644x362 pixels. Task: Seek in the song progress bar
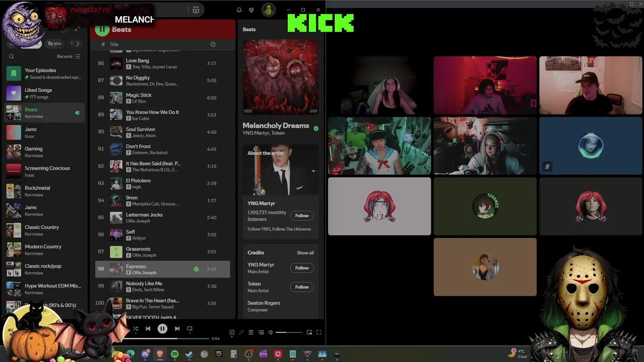click(166, 338)
